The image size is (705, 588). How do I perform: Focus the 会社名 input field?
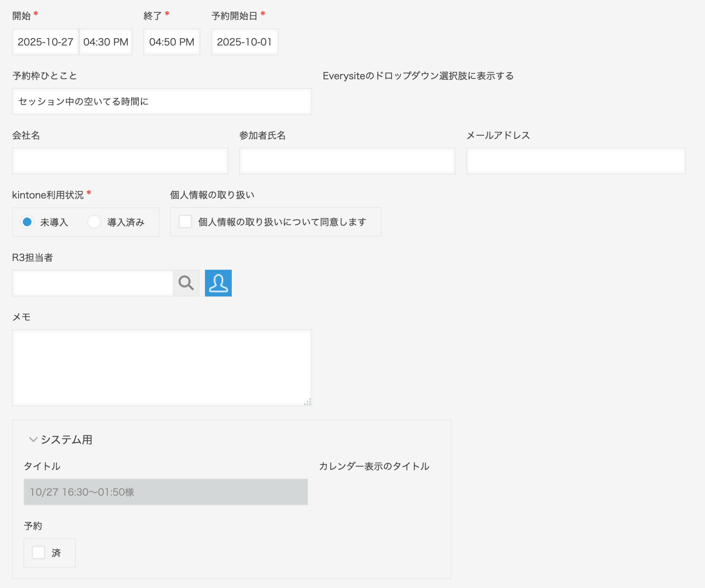tap(120, 161)
